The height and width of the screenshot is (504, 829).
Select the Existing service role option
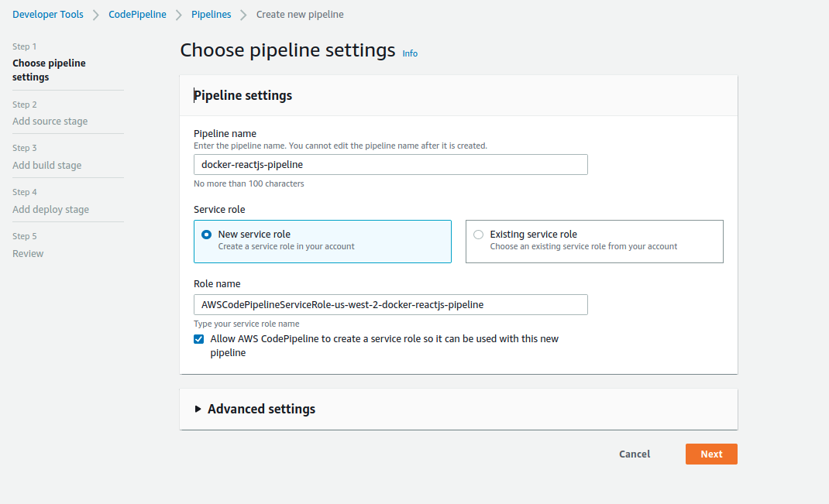tap(478, 235)
